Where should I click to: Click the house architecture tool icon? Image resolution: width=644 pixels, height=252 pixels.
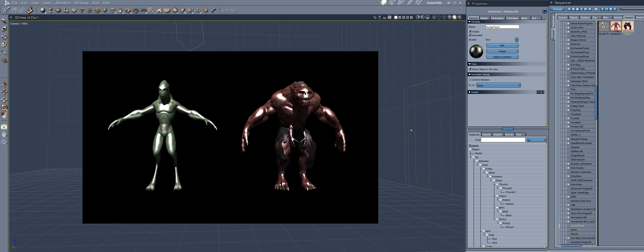click(x=159, y=10)
